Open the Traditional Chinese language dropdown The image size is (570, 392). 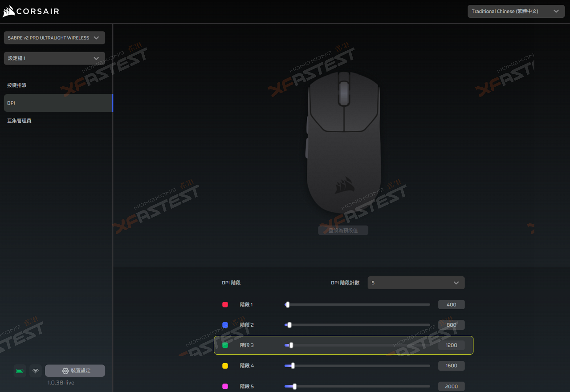click(515, 11)
